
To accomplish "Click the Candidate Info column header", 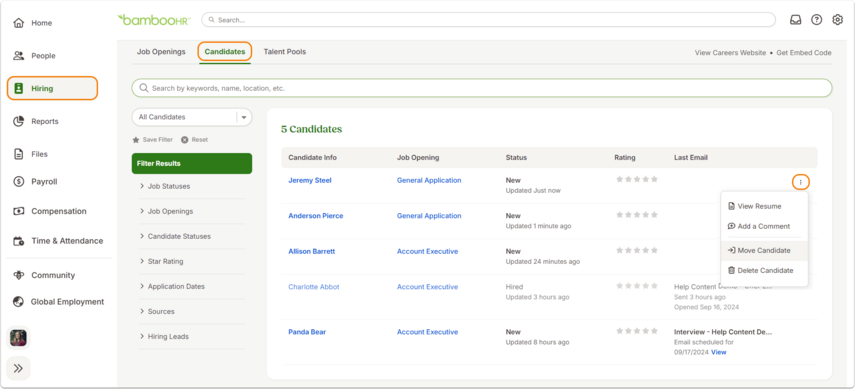I will pos(312,158).
